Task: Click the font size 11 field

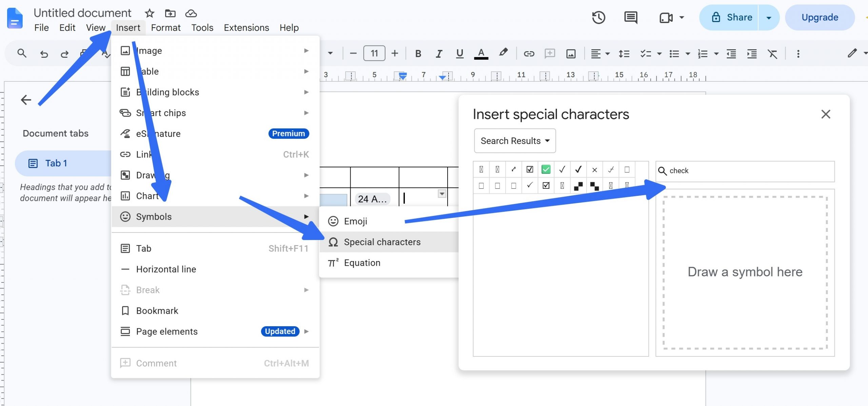Action: click(374, 53)
